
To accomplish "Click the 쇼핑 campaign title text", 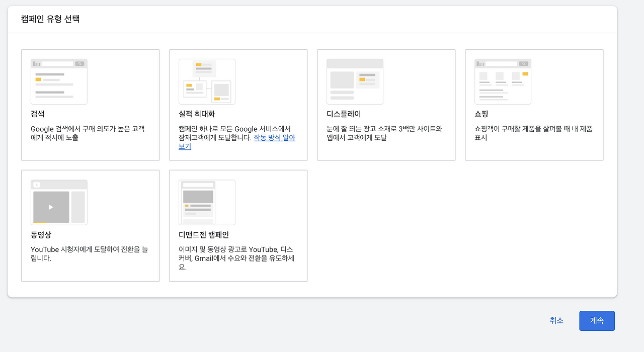I will coord(481,114).
